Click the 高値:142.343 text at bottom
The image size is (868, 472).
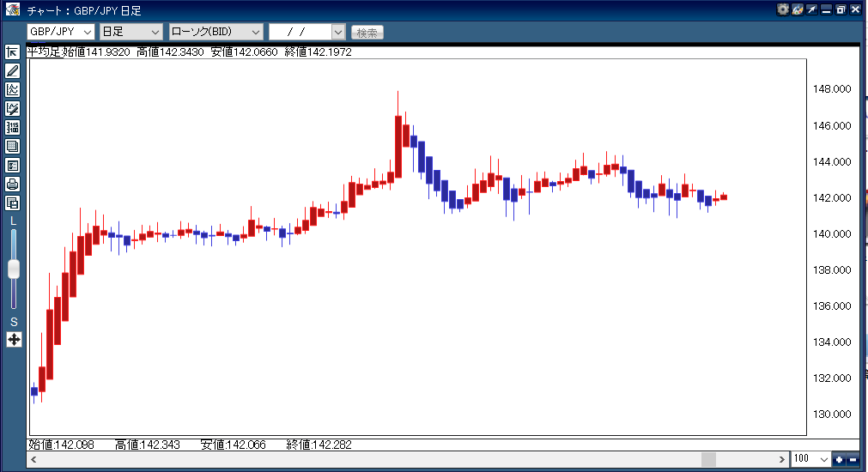pyautogui.click(x=148, y=445)
